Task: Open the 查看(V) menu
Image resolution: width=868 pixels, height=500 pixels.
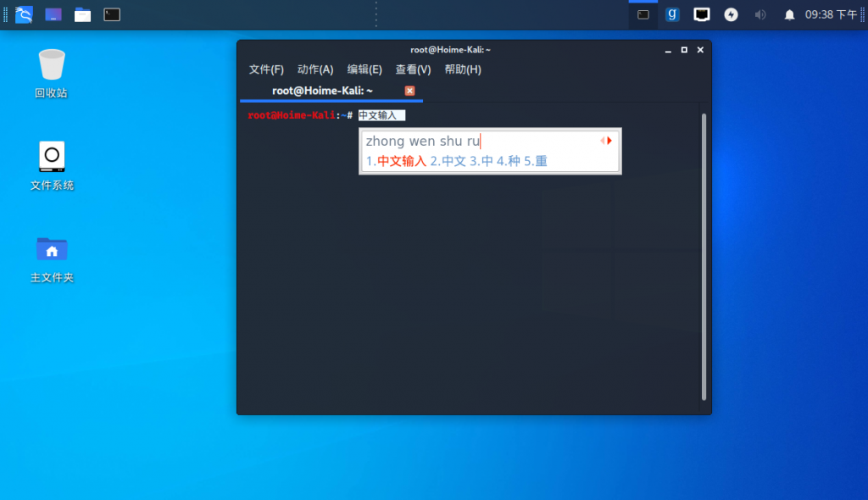Action: click(413, 69)
